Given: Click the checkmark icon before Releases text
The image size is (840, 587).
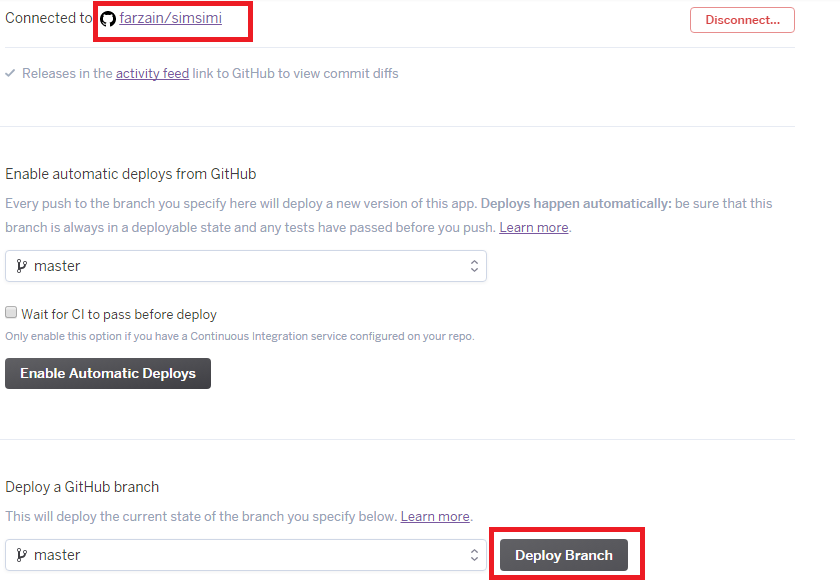Looking at the screenshot, I should click(x=10, y=73).
